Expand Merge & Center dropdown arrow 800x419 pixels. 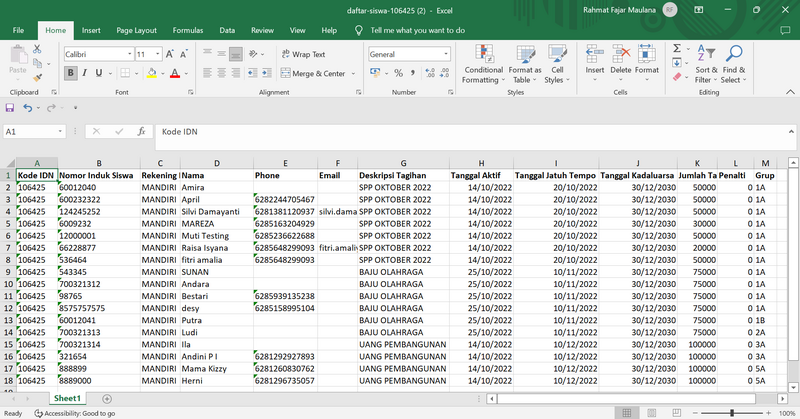353,73
